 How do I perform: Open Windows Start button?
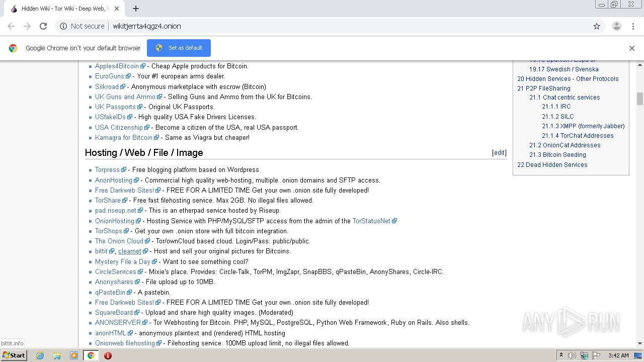[x=14, y=355]
